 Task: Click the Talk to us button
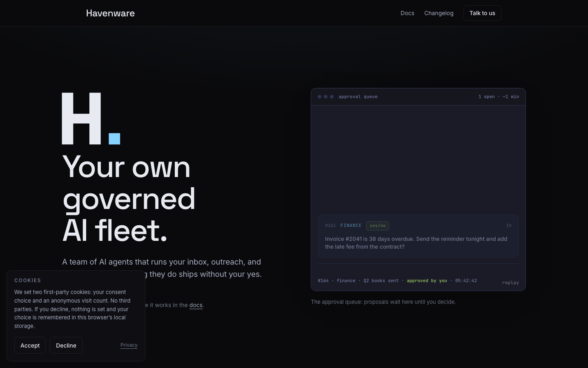(x=482, y=13)
